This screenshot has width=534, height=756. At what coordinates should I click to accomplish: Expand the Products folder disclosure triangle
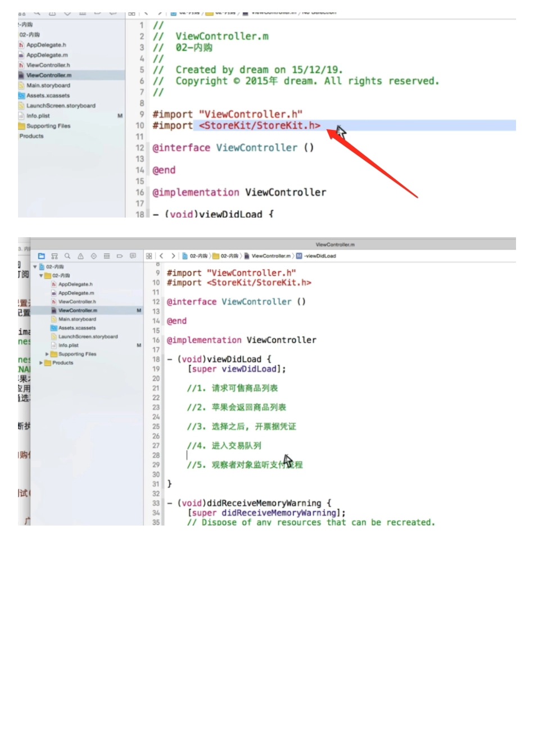tap(40, 363)
